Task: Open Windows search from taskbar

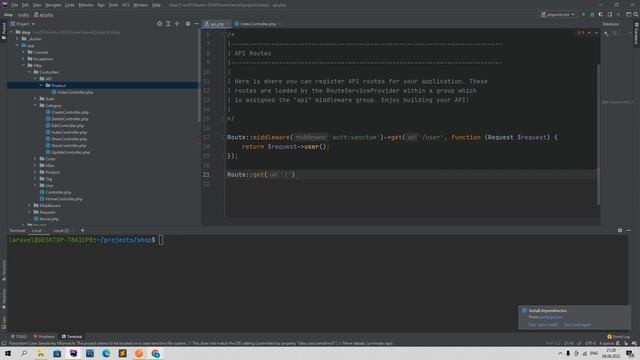Action: (24, 353)
